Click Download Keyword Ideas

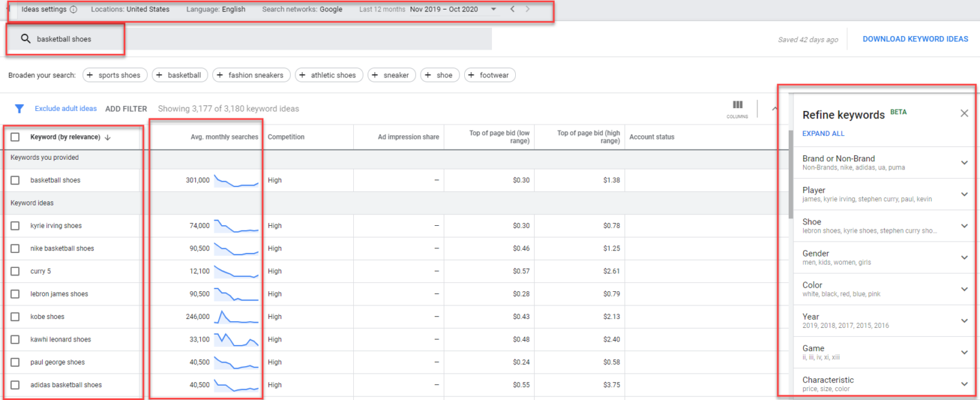[x=915, y=39]
